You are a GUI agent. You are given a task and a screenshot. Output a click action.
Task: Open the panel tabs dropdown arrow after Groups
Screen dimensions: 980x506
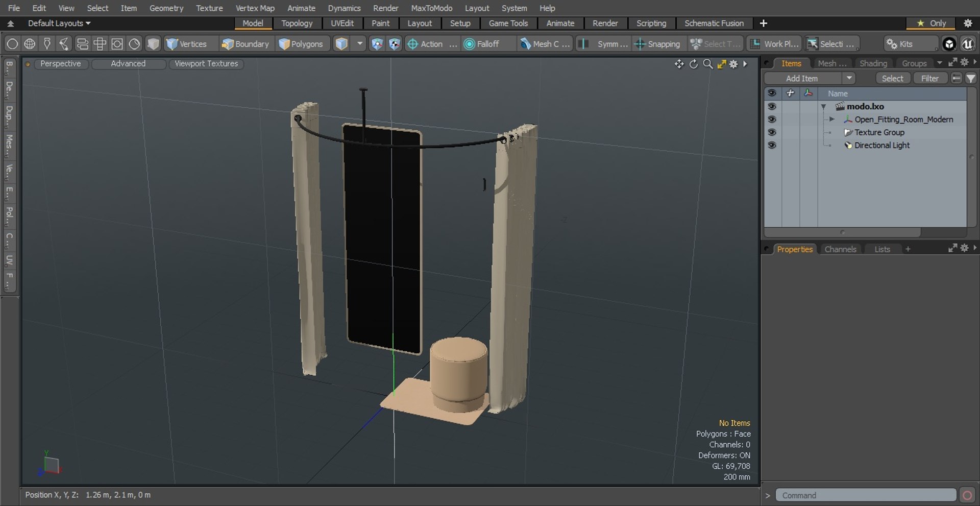pyautogui.click(x=939, y=63)
